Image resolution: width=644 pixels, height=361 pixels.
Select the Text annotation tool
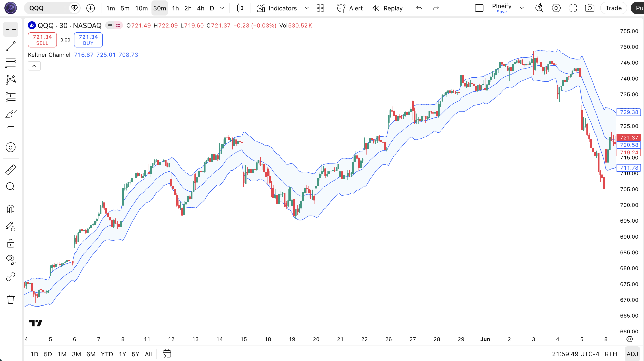(x=11, y=130)
